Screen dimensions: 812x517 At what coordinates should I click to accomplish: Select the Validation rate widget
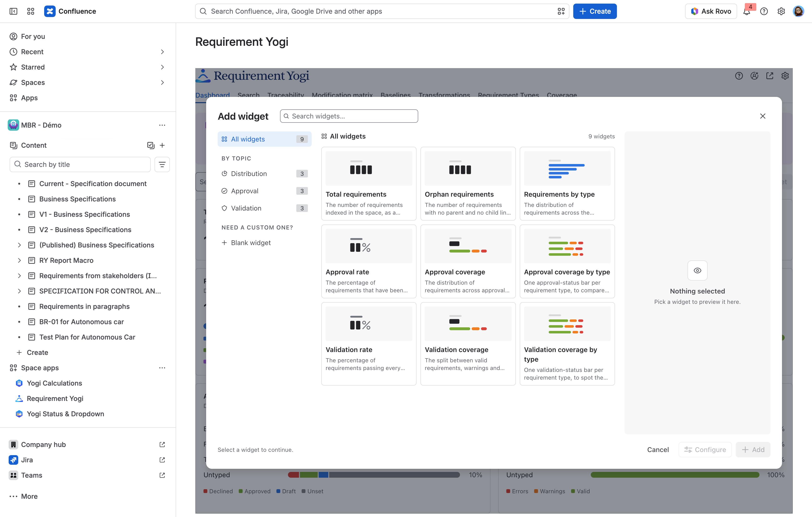[x=369, y=344]
